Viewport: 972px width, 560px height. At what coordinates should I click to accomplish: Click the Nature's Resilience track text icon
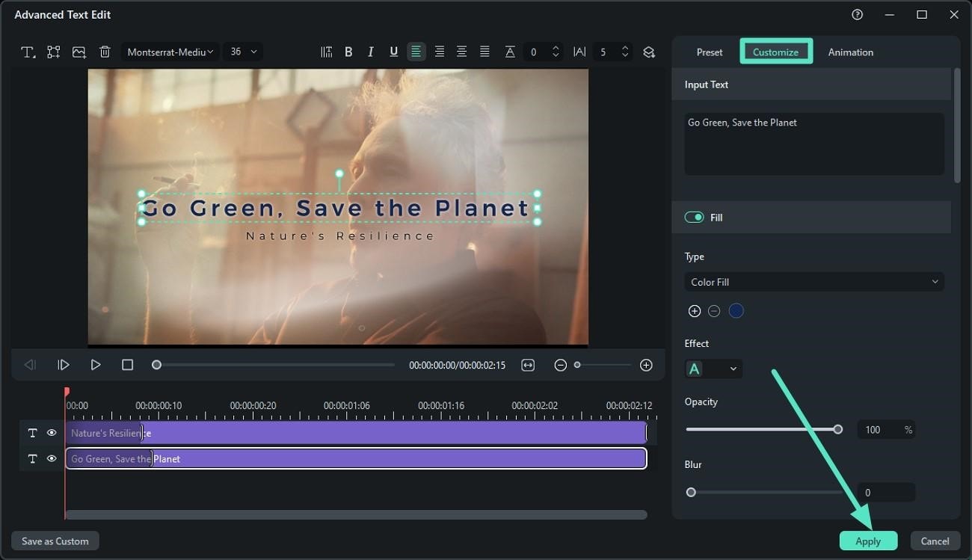click(32, 433)
